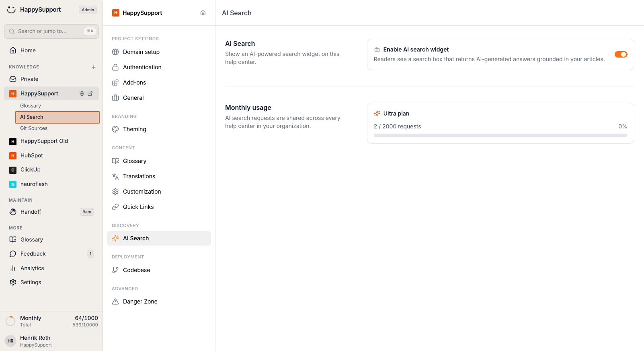Click the Admin role badge
The height and width of the screenshot is (351, 644).
coord(88,10)
